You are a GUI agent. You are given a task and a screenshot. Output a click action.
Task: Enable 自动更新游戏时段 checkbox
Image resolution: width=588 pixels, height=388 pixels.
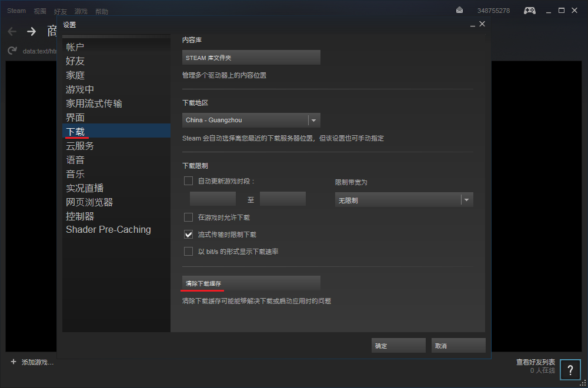[188, 181]
